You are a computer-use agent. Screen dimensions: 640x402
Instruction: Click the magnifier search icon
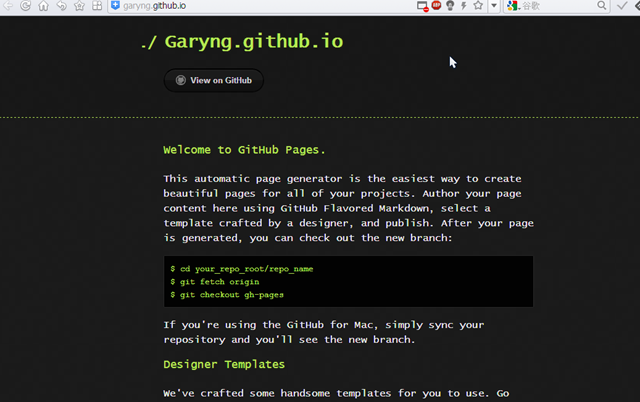(x=602, y=5)
